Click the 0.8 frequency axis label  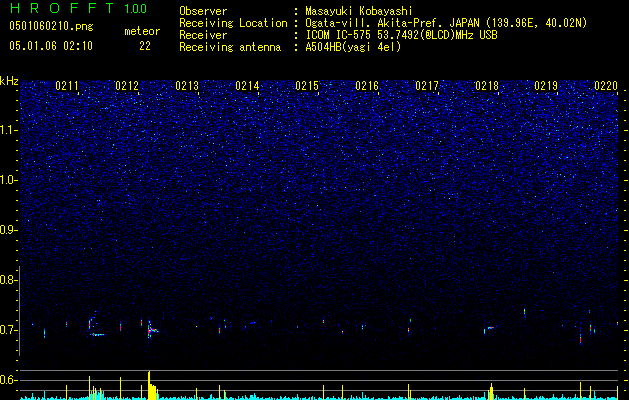(8, 280)
